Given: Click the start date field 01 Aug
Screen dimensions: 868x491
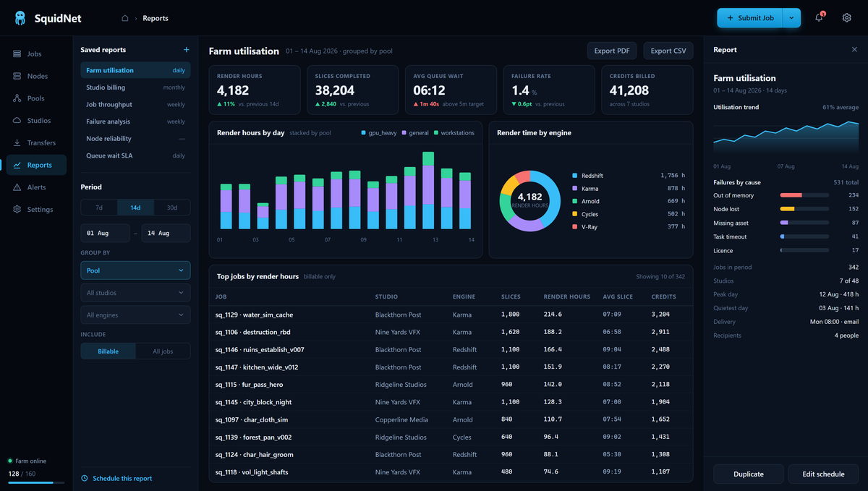Looking at the screenshot, I should pyautogui.click(x=105, y=233).
